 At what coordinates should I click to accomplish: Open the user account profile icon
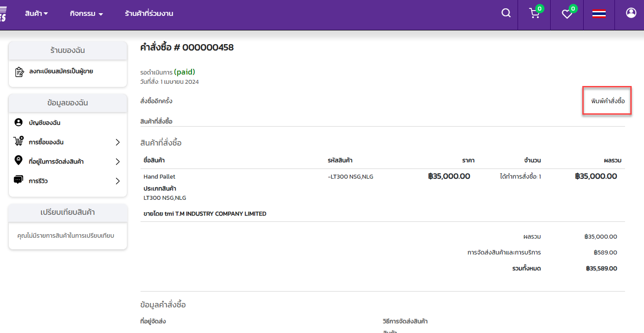coord(631,13)
